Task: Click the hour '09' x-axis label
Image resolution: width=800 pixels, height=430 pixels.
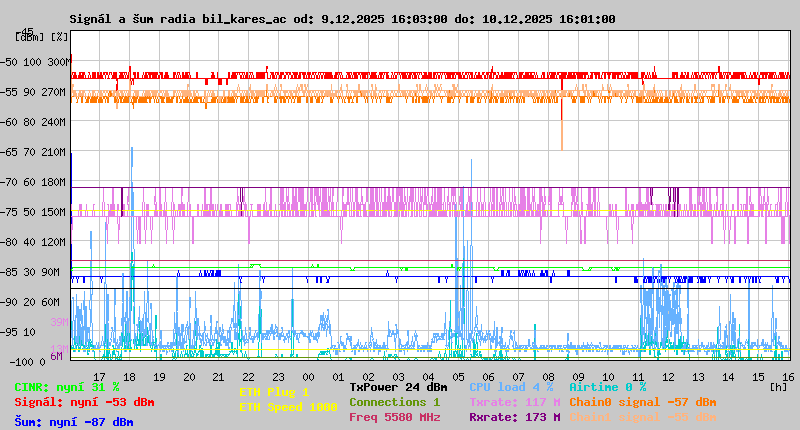Action: pyautogui.click(x=578, y=377)
